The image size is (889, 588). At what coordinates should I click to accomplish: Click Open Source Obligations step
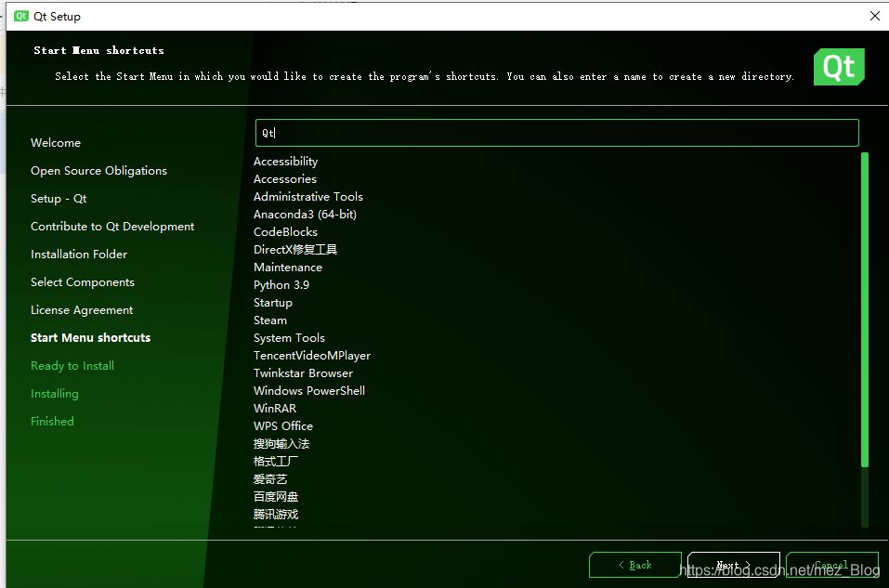98,171
